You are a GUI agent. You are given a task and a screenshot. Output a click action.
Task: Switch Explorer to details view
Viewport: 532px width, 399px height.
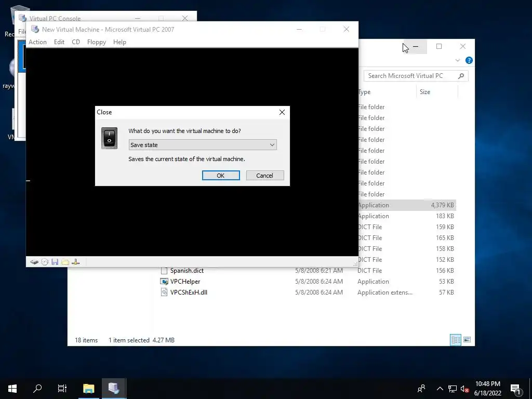456,340
